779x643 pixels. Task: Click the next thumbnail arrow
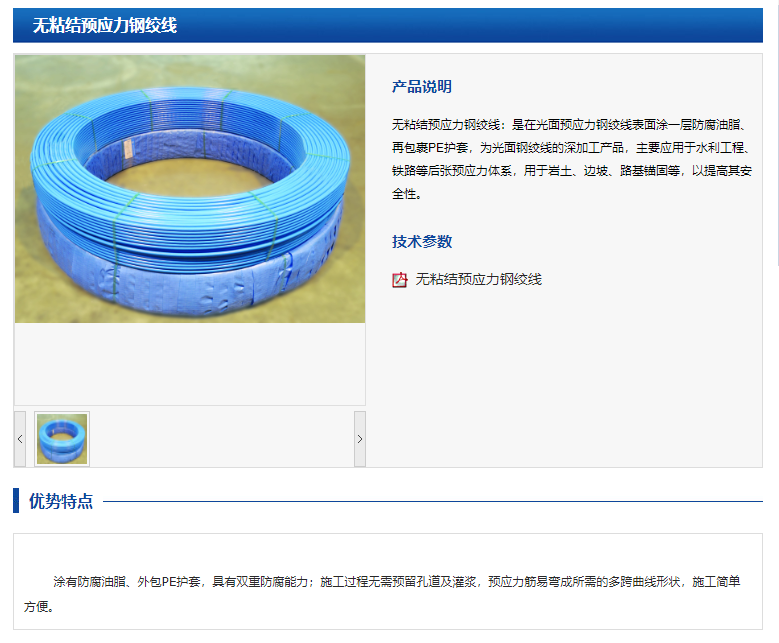[x=360, y=439]
